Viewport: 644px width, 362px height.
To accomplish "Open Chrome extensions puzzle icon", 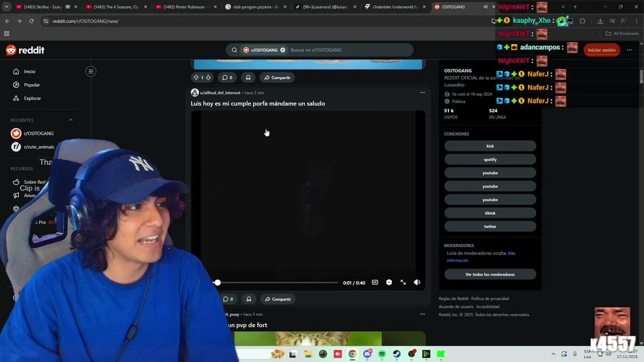I will pyautogui.click(x=583, y=21).
